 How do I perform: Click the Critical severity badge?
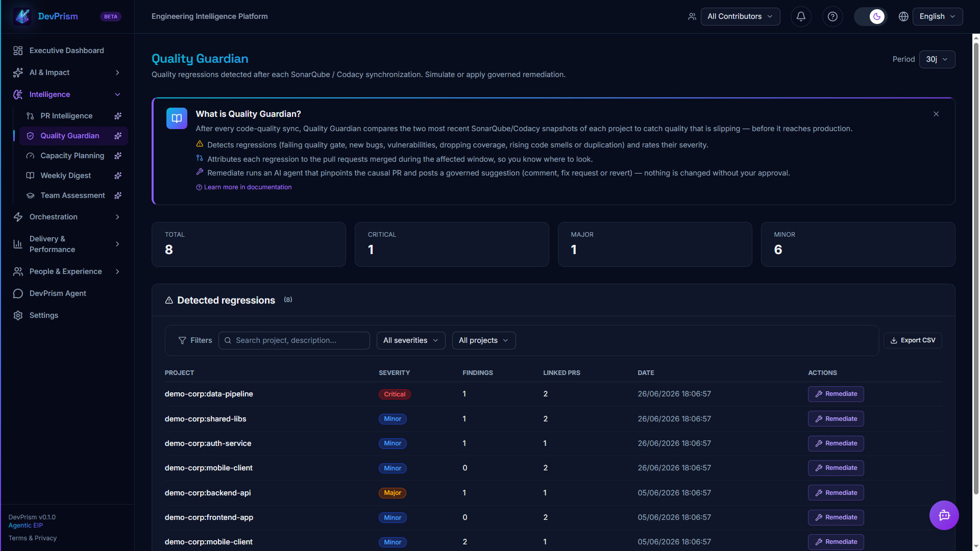coord(395,394)
